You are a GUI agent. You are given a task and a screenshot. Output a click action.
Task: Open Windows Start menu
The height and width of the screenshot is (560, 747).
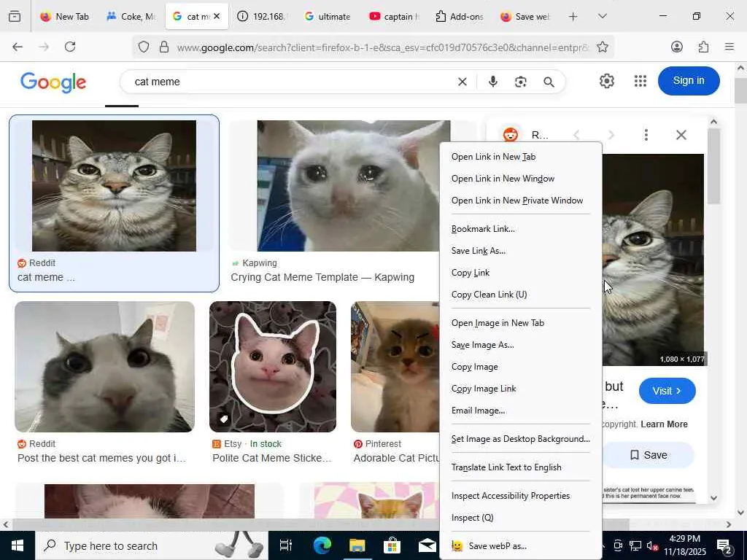[18, 545]
